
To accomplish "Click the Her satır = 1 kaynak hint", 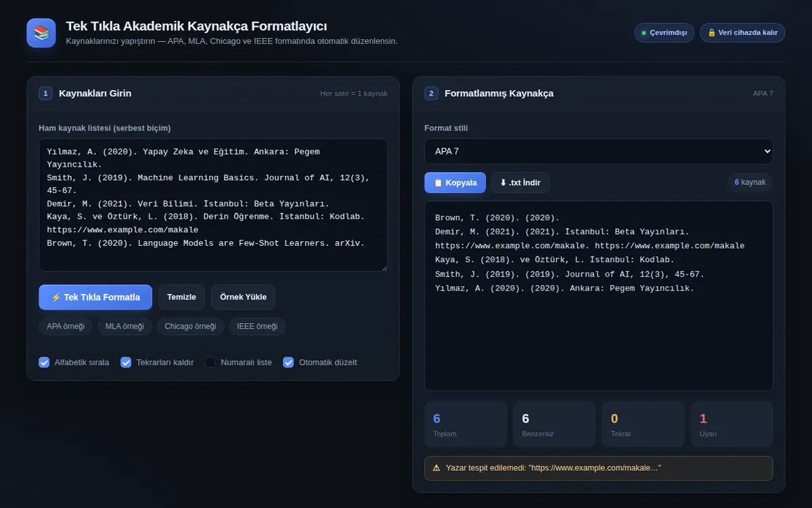I will (354, 93).
